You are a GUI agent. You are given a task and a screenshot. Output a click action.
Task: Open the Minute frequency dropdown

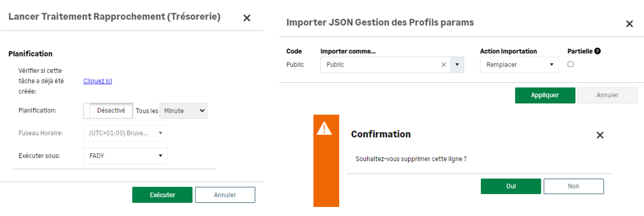click(183, 110)
